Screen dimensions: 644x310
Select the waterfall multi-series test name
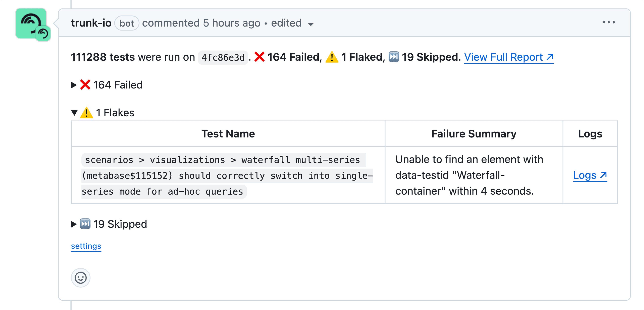227,176
